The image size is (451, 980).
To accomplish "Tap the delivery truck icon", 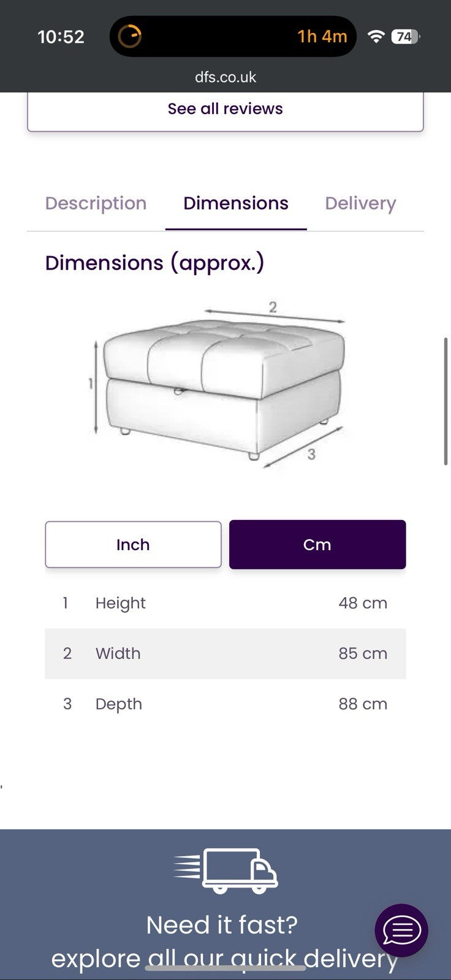I will point(225,870).
